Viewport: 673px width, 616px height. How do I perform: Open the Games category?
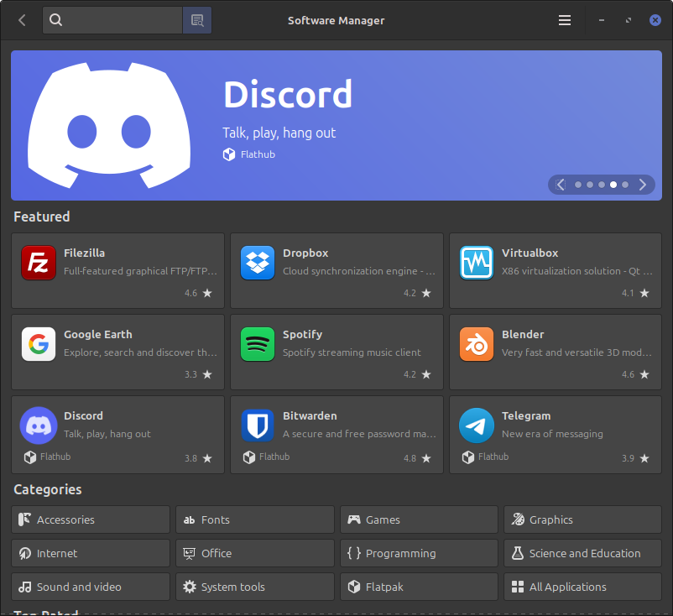[x=419, y=519]
